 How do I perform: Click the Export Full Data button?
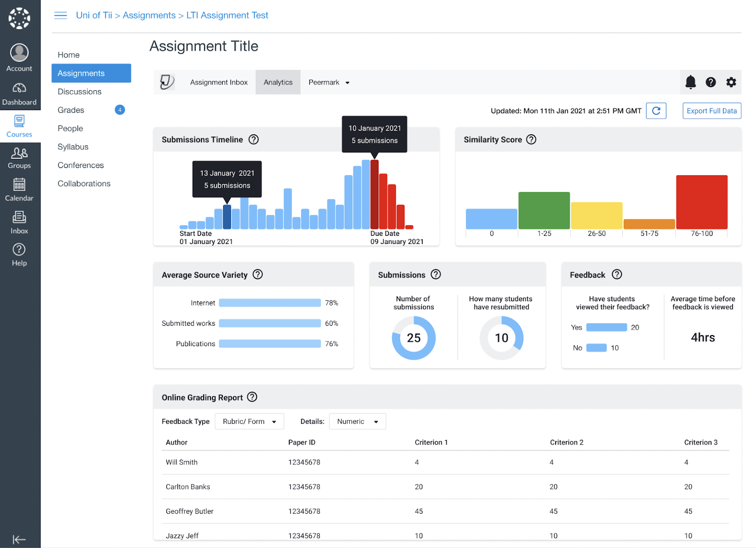click(712, 111)
